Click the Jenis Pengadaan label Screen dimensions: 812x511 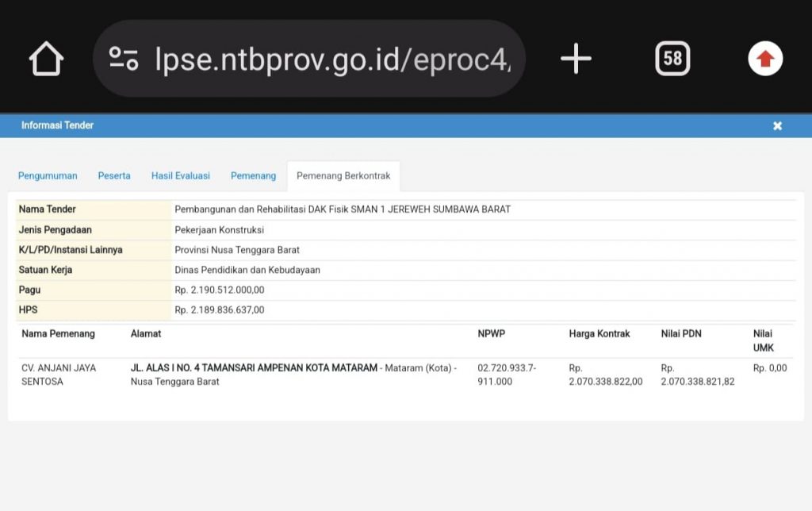click(x=55, y=229)
